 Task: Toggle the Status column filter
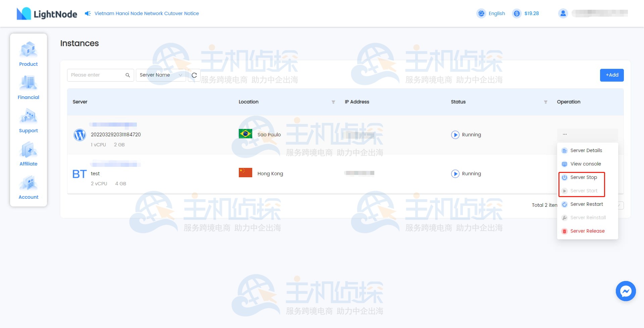pyautogui.click(x=545, y=102)
